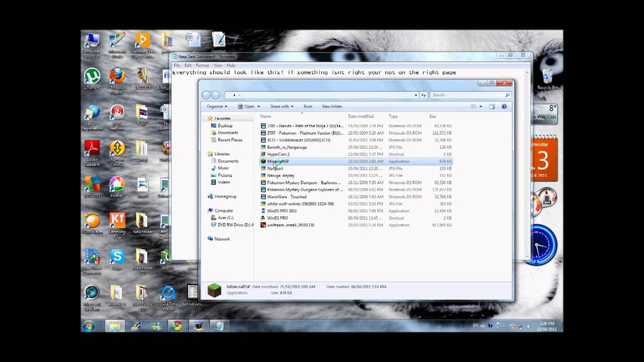Viewport: 644px width, 362px height.
Task: Select the 4172 Scribblenauts ROM file
Action: pyautogui.click(x=356, y=140)
